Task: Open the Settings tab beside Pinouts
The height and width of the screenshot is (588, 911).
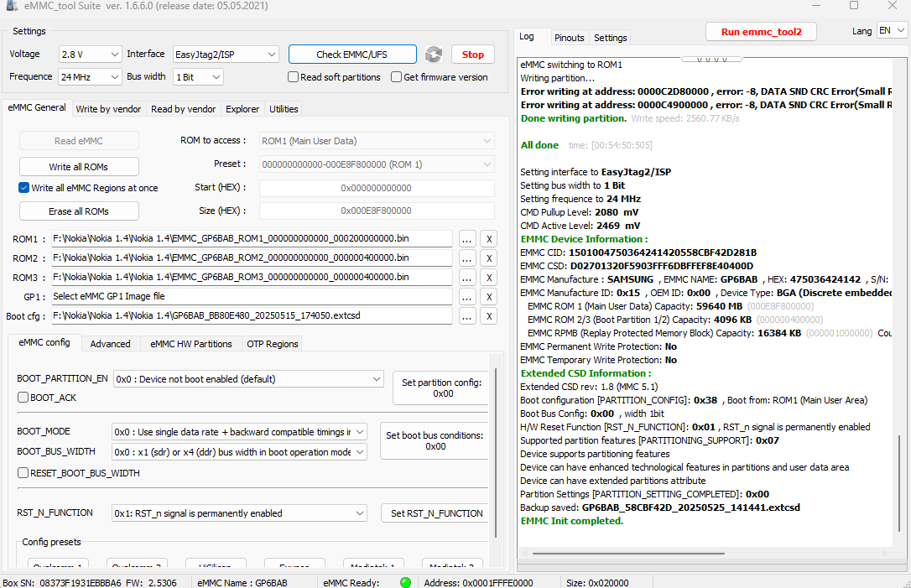Action: 610,38
